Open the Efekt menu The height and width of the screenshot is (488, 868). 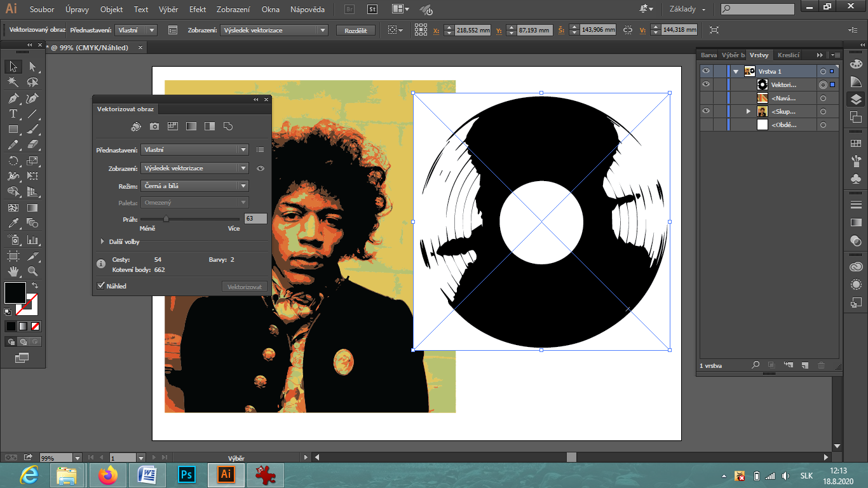[197, 10]
